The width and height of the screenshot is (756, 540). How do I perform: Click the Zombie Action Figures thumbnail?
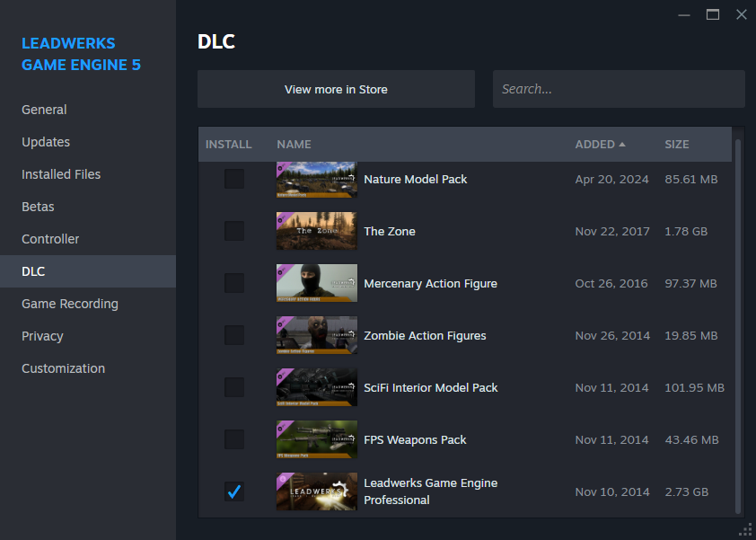pyautogui.click(x=316, y=335)
